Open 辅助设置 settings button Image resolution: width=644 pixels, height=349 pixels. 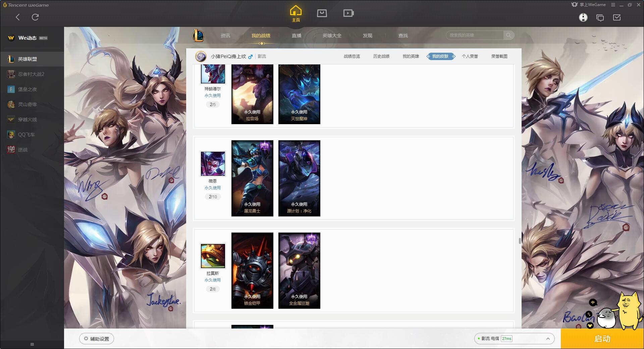tap(97, 339)
